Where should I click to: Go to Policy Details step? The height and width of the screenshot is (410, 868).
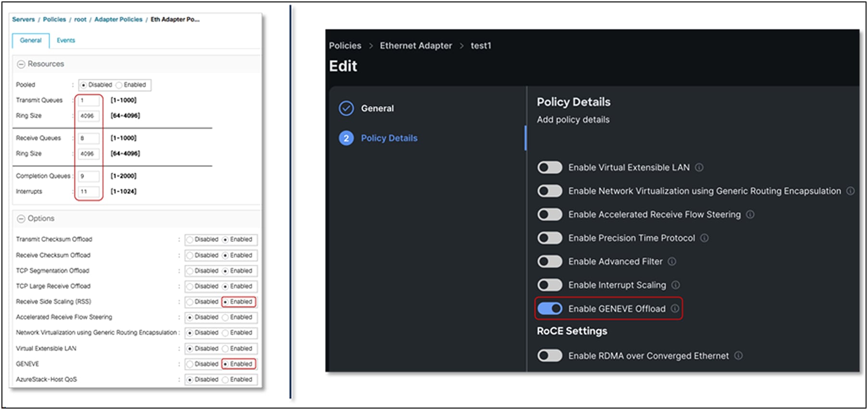coord(389,138)
